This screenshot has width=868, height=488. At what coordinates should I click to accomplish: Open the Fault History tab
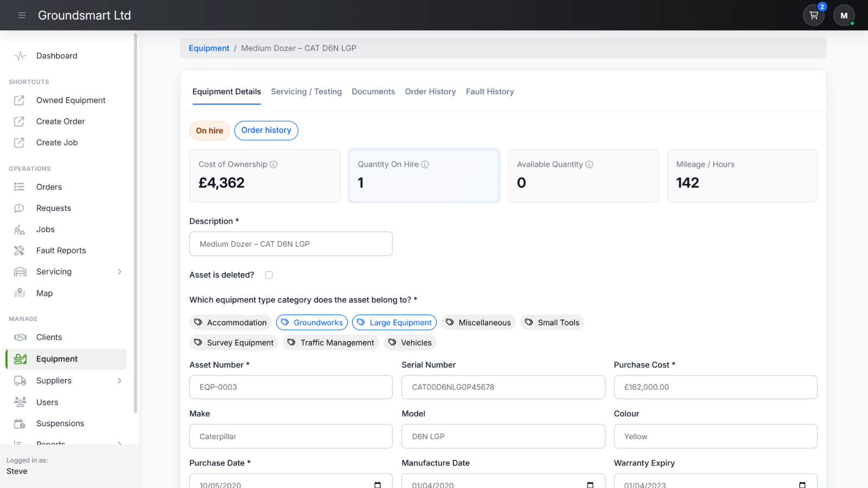490,92
